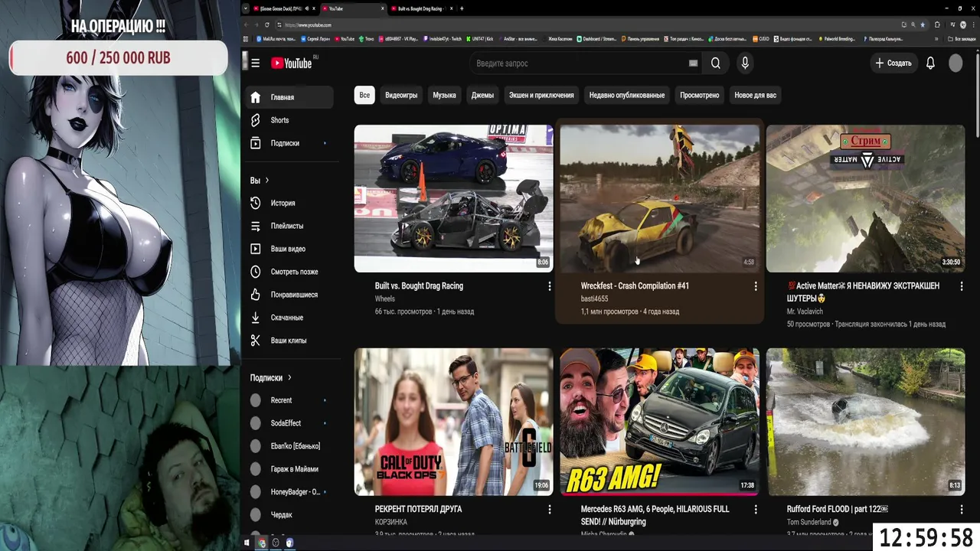This screenshot has width=980, height=551.
Task: Click the YouTube logo
Action: [x=292, y=64]
